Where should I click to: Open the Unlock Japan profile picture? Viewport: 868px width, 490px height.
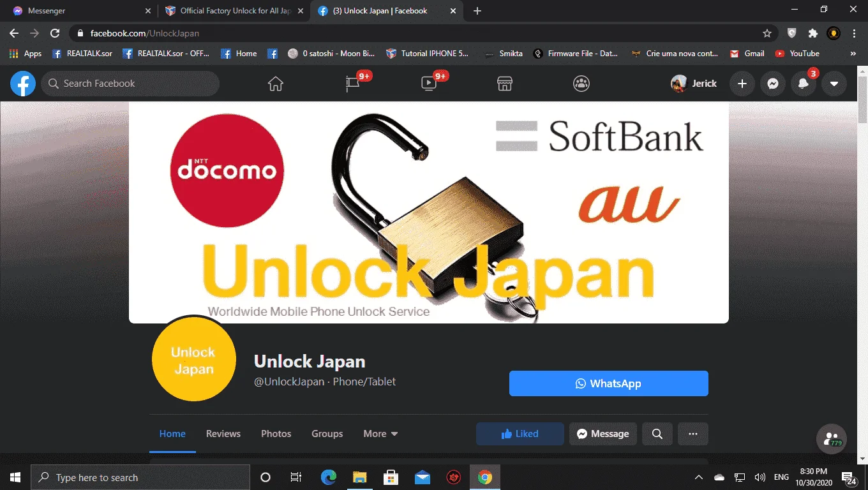pos(194,359)
